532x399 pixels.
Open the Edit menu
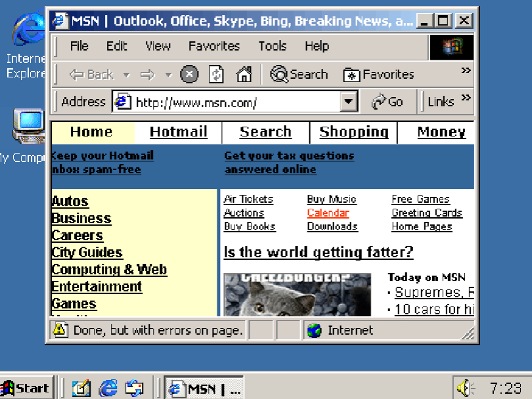pyautogui.click(x=116, y=46)
